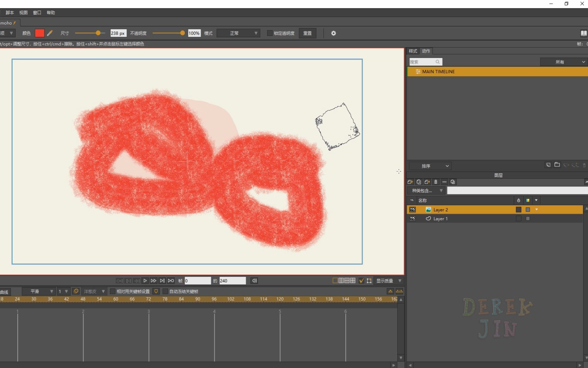This screenshot has height=368, width=588.
Task: Toggle audio mute speaker icon
Action: pos(254,281)
